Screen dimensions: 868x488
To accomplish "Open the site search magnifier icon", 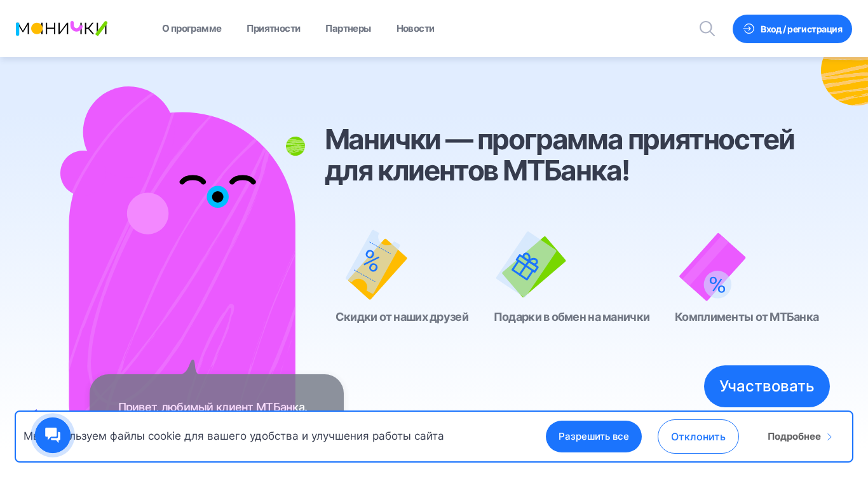I will click(x=707, y=29).
